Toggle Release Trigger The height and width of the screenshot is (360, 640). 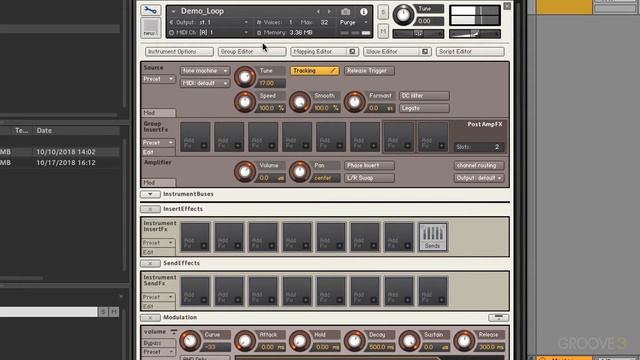tap(369, 71)
